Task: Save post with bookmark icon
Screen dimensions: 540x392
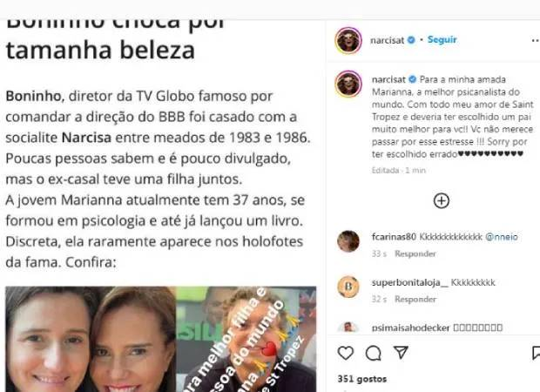Action: pos(536,353)
